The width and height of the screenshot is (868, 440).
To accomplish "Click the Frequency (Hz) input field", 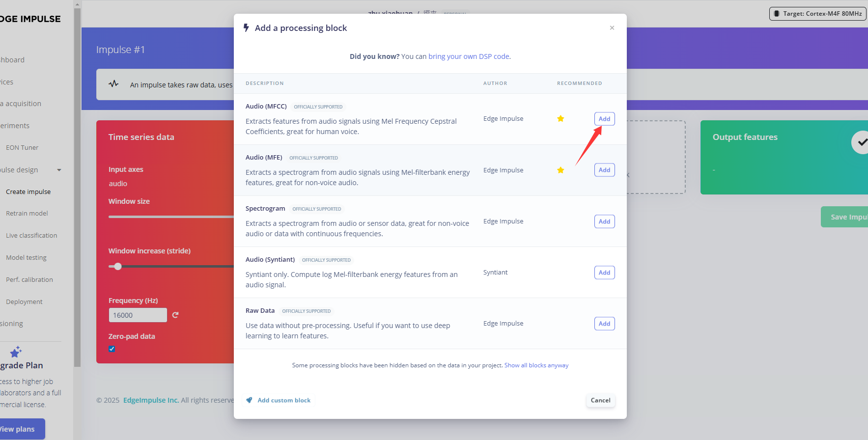I will point(138,315).
